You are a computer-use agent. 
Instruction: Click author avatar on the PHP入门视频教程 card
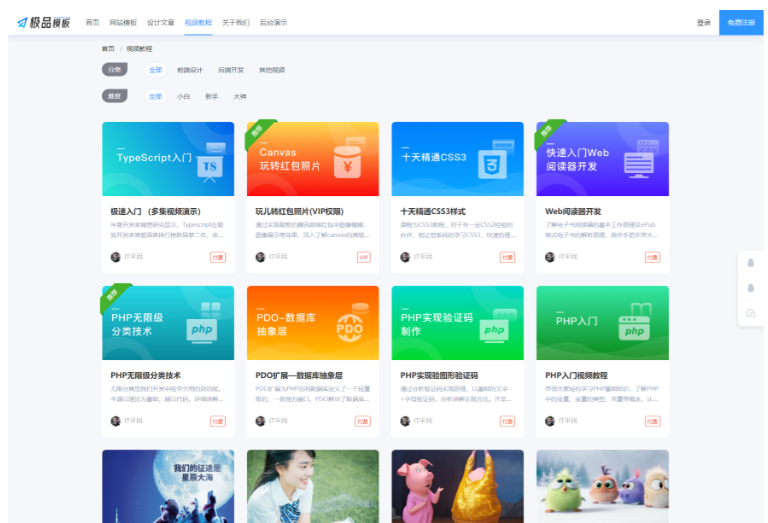pos(550,421)
